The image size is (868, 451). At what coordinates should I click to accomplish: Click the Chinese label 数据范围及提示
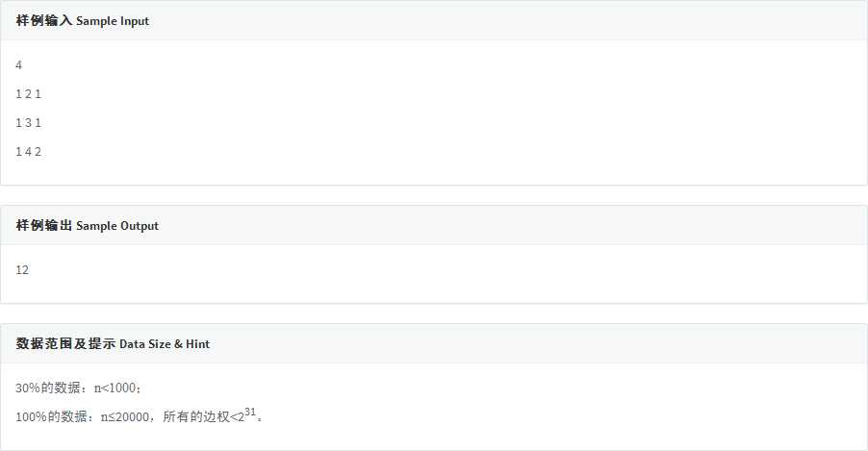(x=65, y=343)
